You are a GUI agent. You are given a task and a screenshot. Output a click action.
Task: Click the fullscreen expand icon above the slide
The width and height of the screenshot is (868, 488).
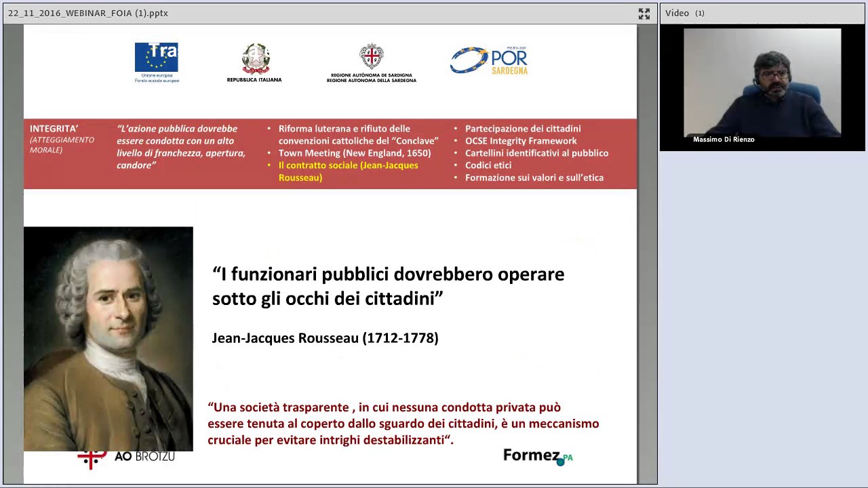pyautogui.click(x=644, y=14)
